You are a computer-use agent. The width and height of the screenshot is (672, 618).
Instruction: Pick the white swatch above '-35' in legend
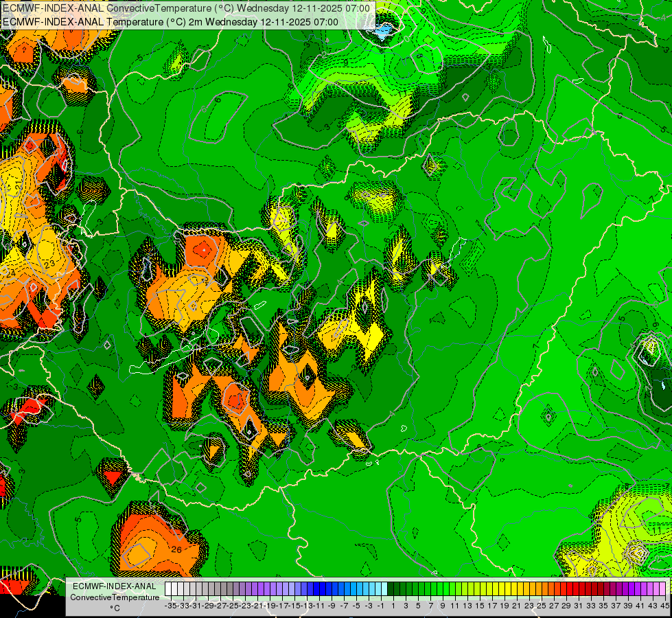[168, 589]
